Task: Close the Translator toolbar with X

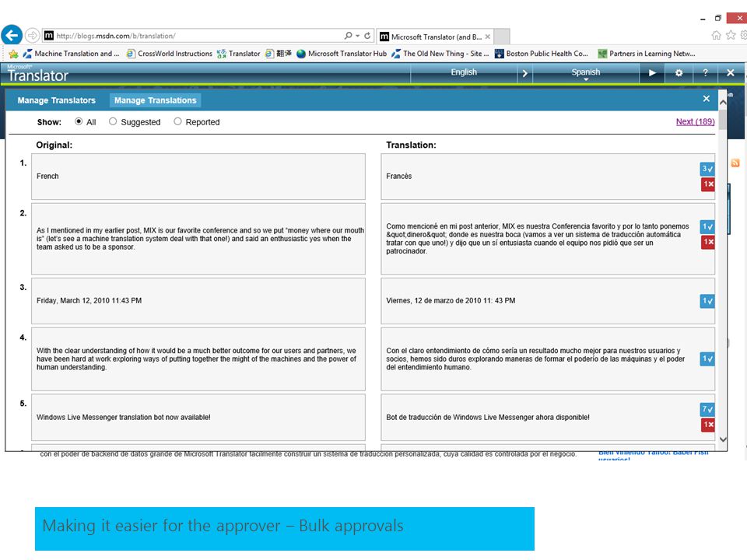Action: [731, 73]
